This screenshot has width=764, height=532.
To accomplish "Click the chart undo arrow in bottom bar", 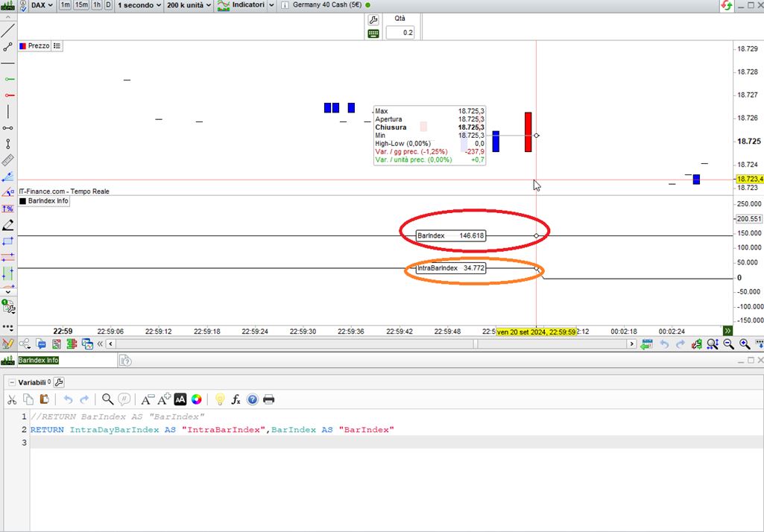I will [663, 344].
